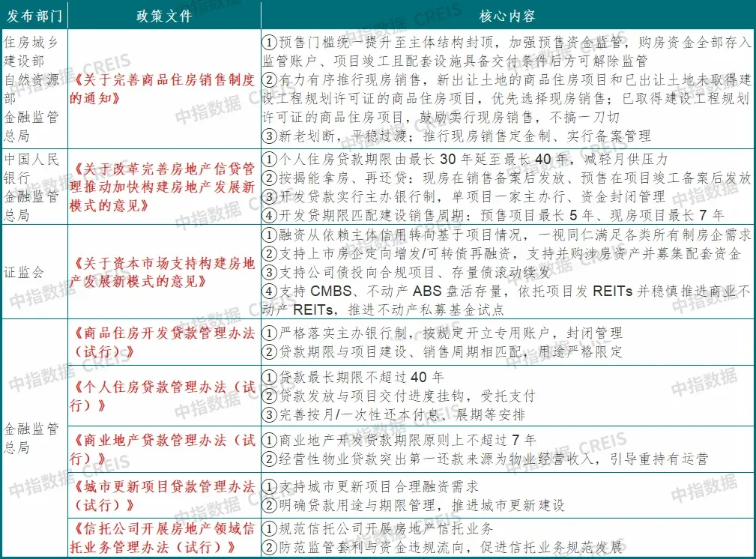Click the line 防范监管套利与资金违规流向
756x559 pixels.
click(x=442, y=548)
